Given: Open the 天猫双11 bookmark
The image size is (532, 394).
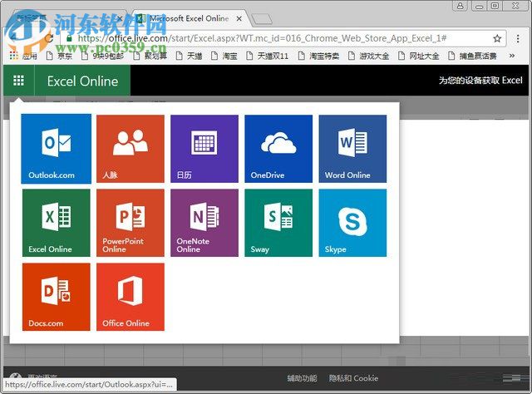Looking at the screenshot, I should (x=267, y=56).
